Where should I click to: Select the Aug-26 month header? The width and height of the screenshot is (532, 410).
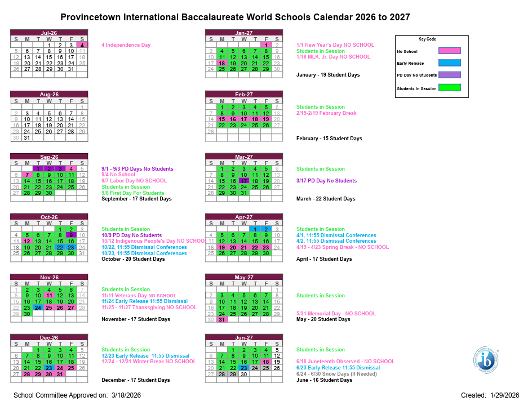tap(49, 94)
